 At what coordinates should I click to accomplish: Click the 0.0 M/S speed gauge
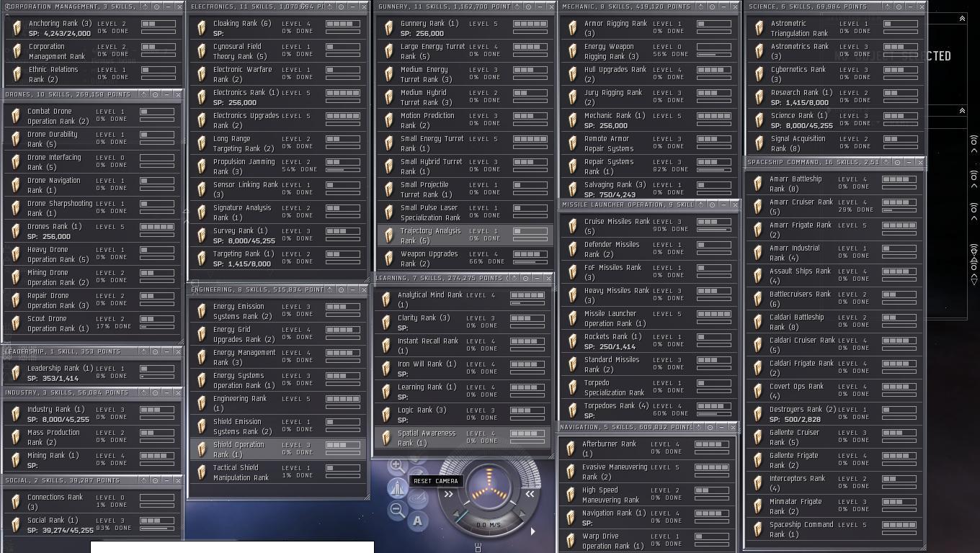coord(489,525)
